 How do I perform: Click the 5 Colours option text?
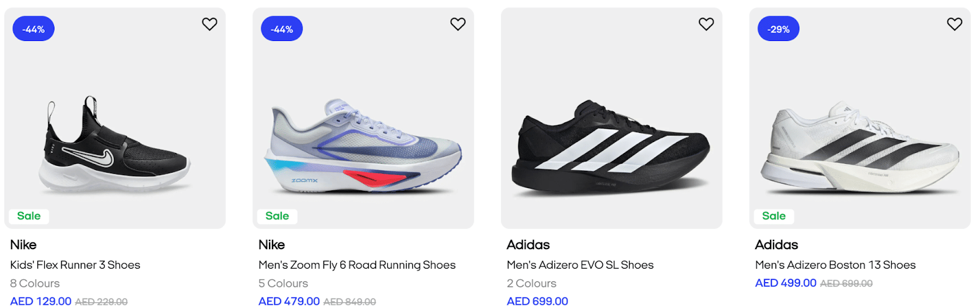pyautogui.click(x=283, y=283)
